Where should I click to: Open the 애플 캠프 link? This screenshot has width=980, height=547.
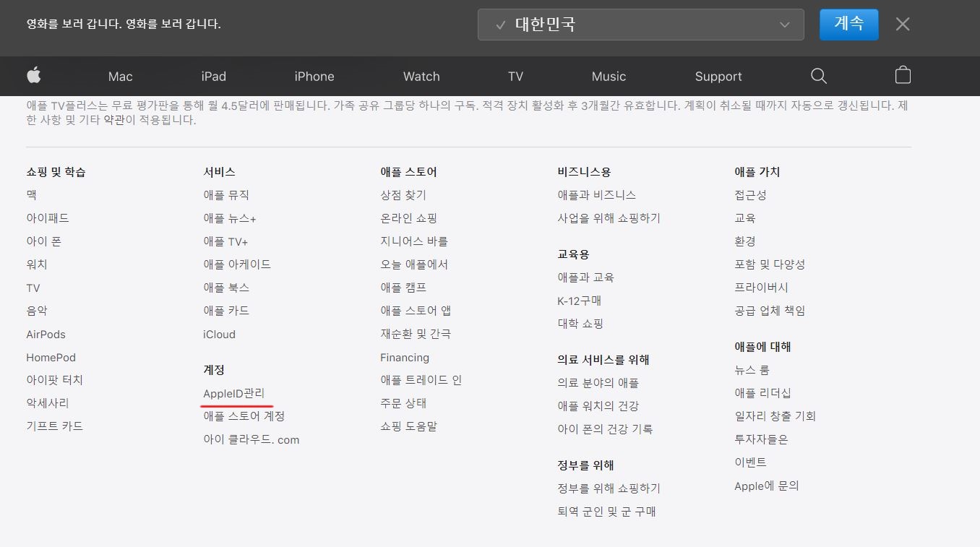point(403,288)
